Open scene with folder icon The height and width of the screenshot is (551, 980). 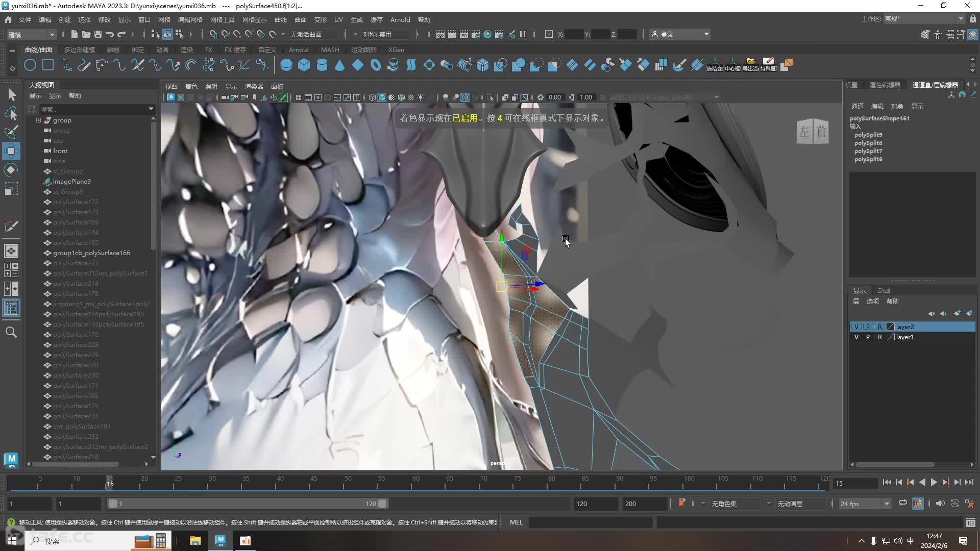tap(86, 34)
